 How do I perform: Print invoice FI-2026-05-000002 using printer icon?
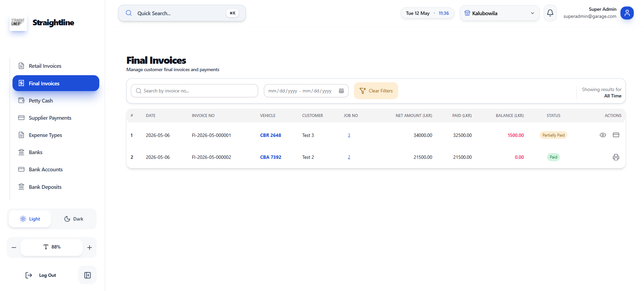pos(616,157)
